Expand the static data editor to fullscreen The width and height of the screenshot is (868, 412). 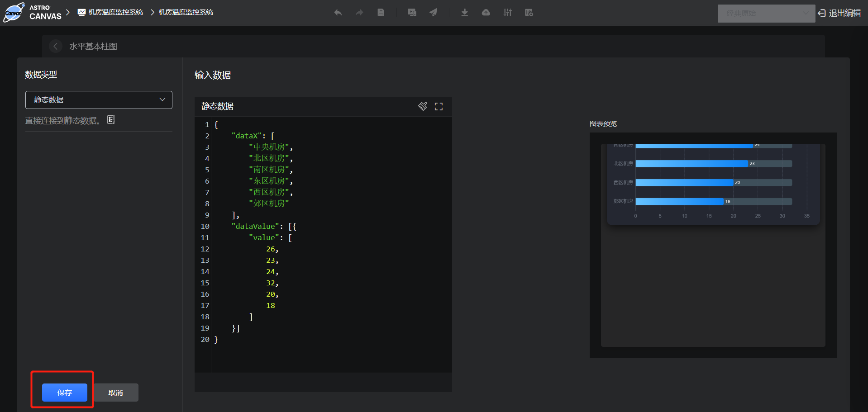[439, 106]
